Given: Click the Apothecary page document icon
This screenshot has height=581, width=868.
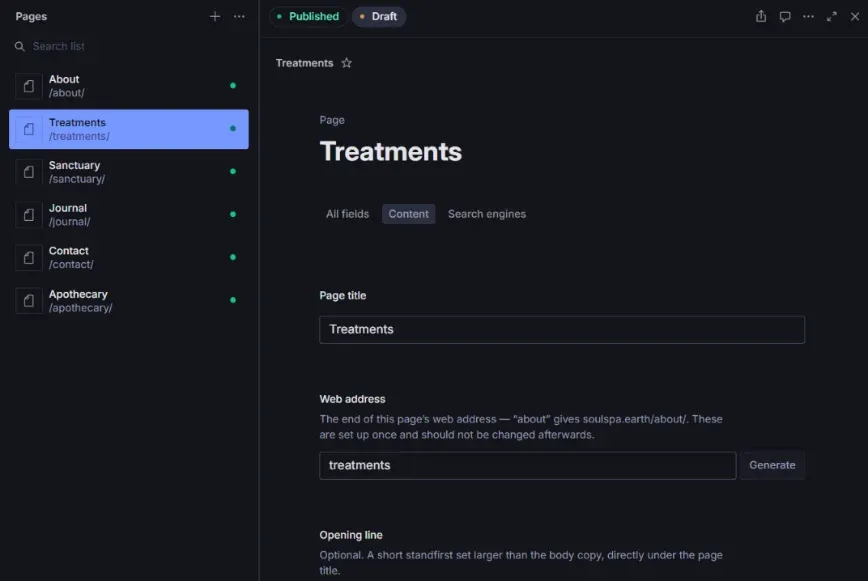Looking at the screenshot, I should 29,300.
